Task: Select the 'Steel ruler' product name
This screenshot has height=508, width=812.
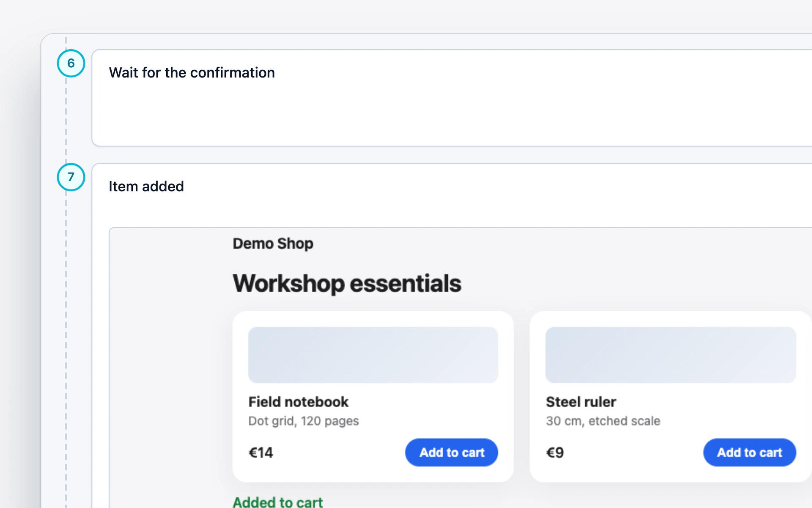Action: pyautogui.click(x=581, y=402)
